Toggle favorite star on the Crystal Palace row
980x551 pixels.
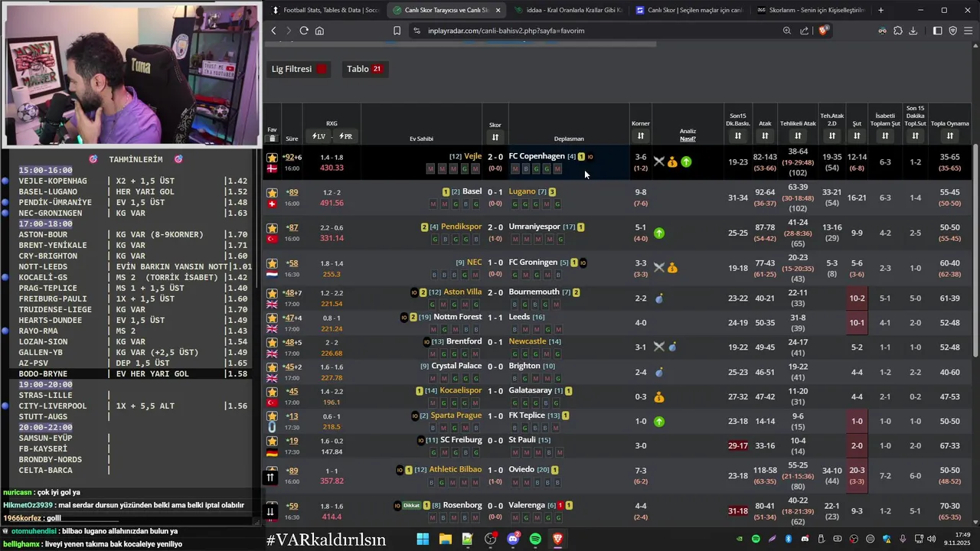pyautogui.click(x=272, y=367)
